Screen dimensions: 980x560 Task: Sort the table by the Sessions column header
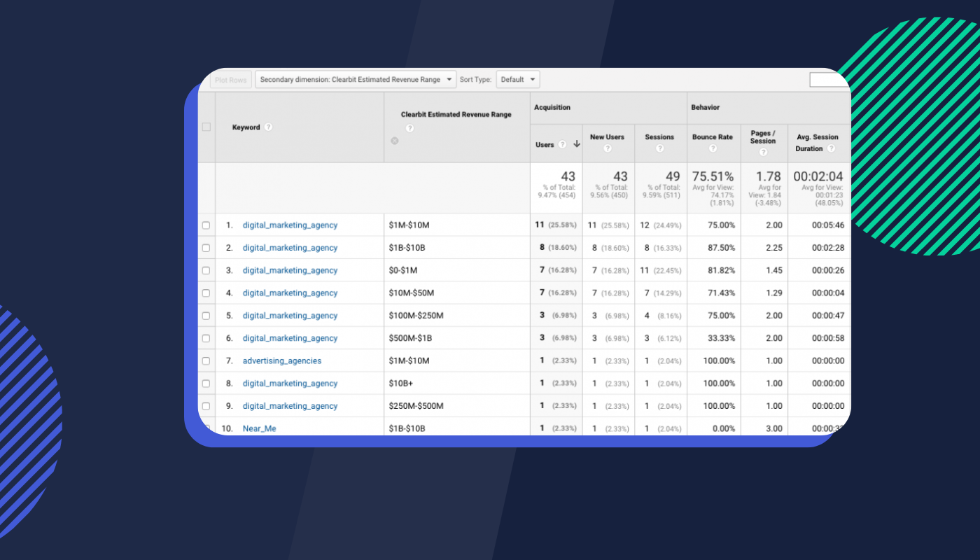pos(659,138)
